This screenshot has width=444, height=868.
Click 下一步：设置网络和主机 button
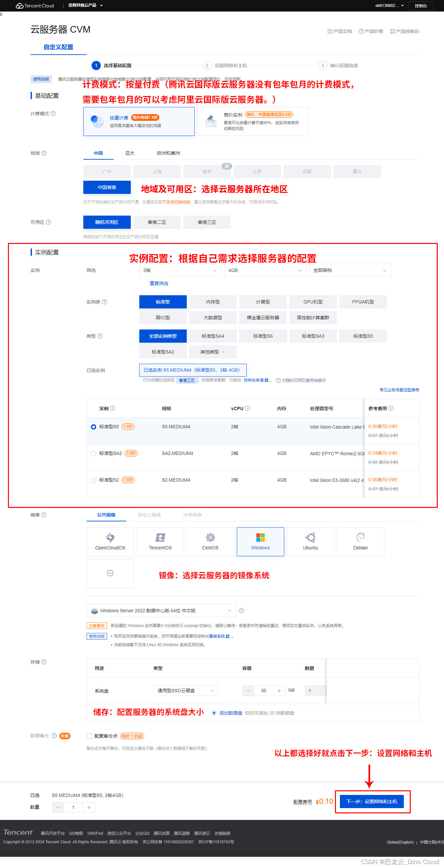(x=372, y=802)
